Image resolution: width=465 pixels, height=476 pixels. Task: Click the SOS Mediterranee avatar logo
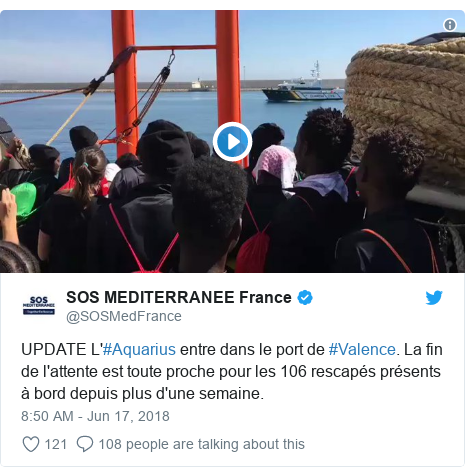[x=39, y=305]
